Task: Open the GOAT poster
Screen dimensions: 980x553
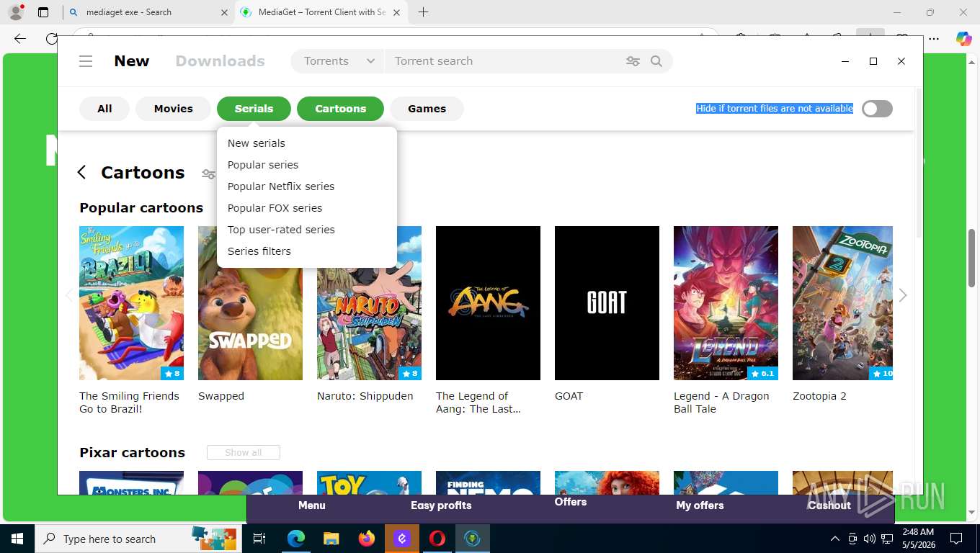Action: pos(607,303)
